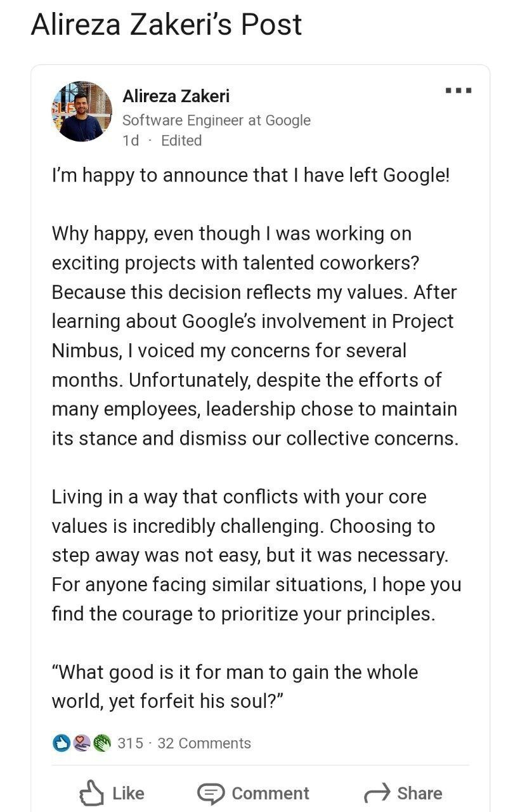Click the Comment speech bubble icon
The width and height of the screenshot is (520, 812).
point(210,793)
